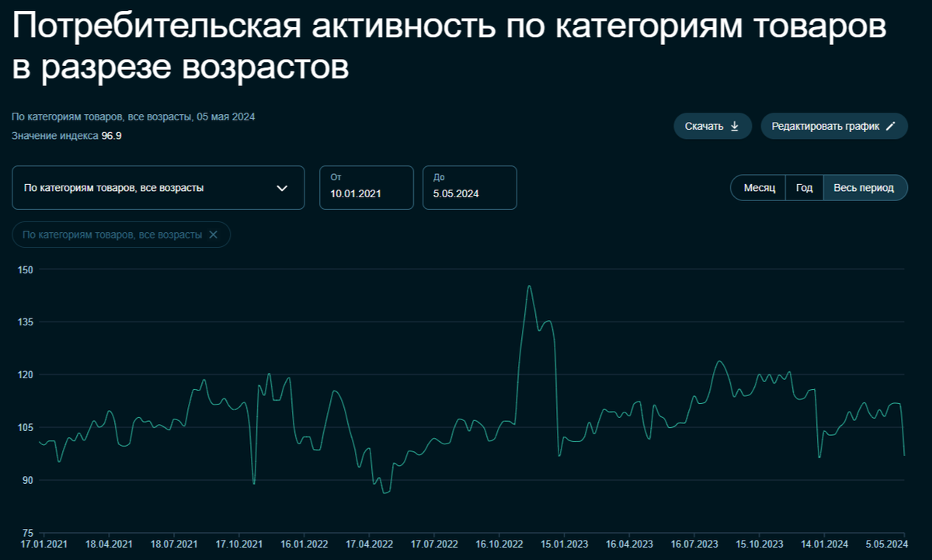Switch period to Месяц
The image size is (932, 560).
tap(759, 188)
